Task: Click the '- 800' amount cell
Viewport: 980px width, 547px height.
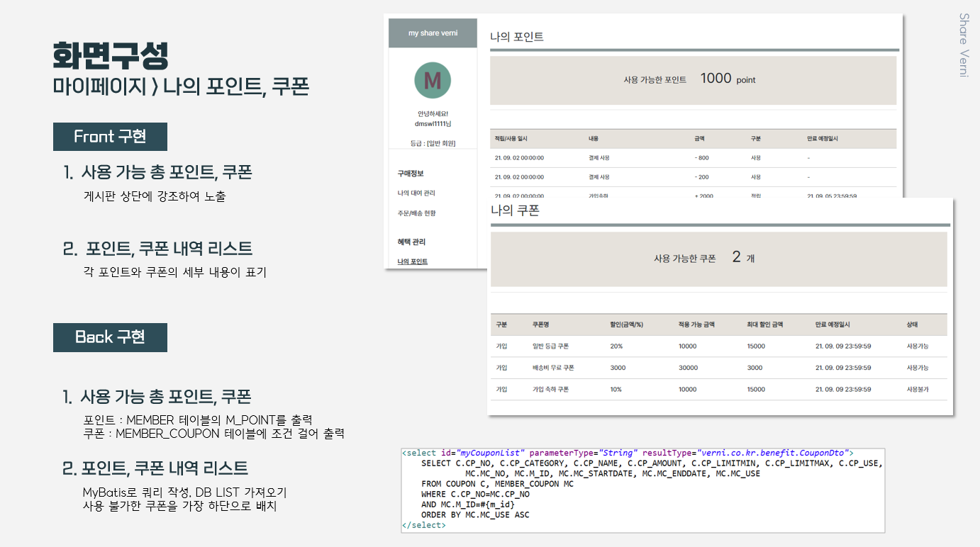Action: point(702,158)
